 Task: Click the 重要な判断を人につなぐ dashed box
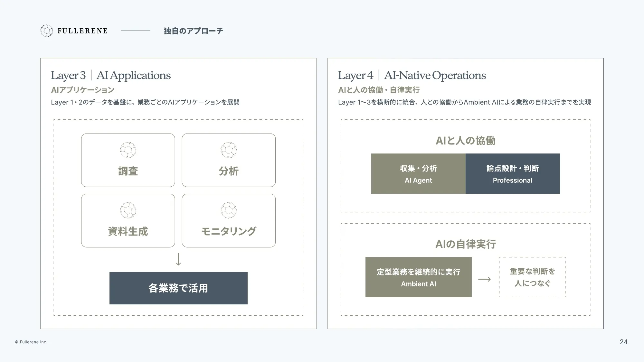[532, 277]
